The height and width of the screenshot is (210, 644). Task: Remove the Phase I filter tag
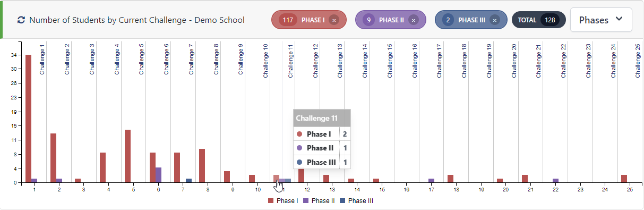333,20
